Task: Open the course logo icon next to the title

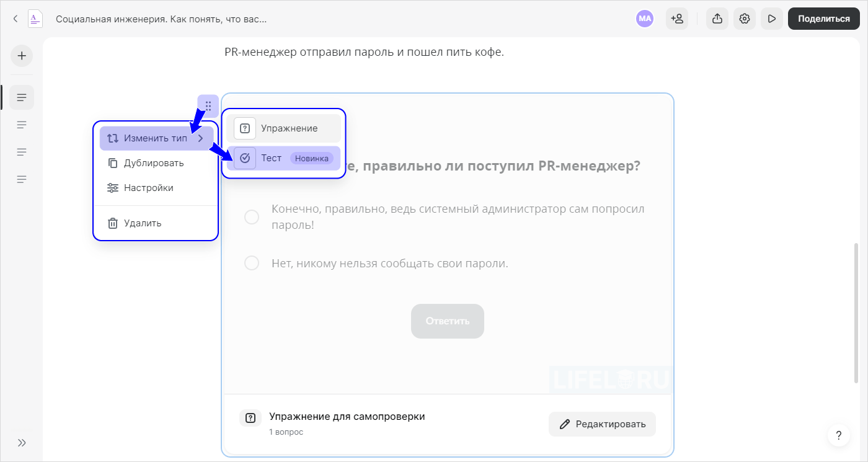Action: 35,19
